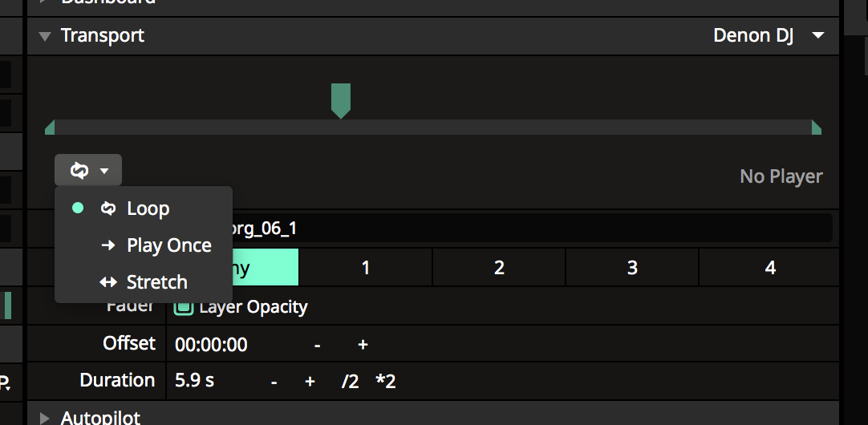Choose Loop in the playback mode menu

click(148, 208)
